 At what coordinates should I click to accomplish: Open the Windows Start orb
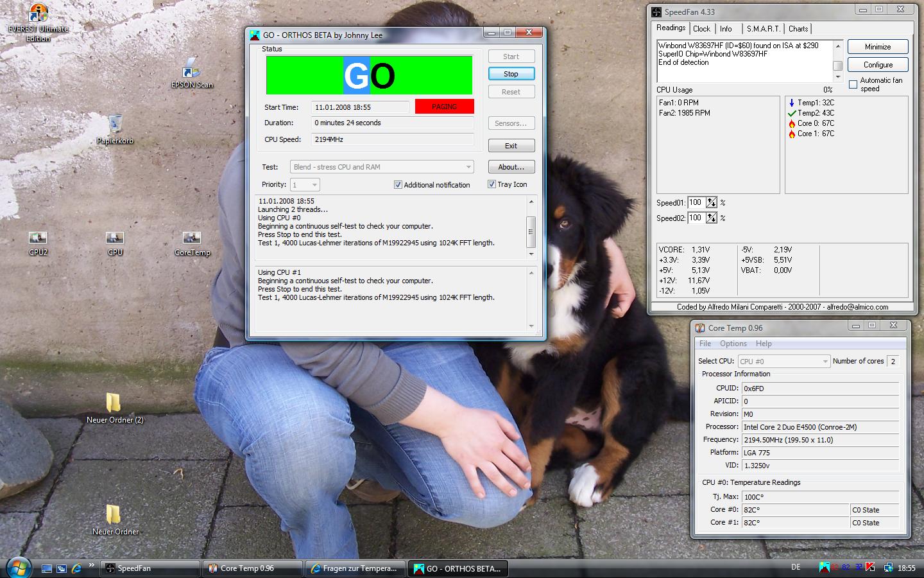click(18, 568)
